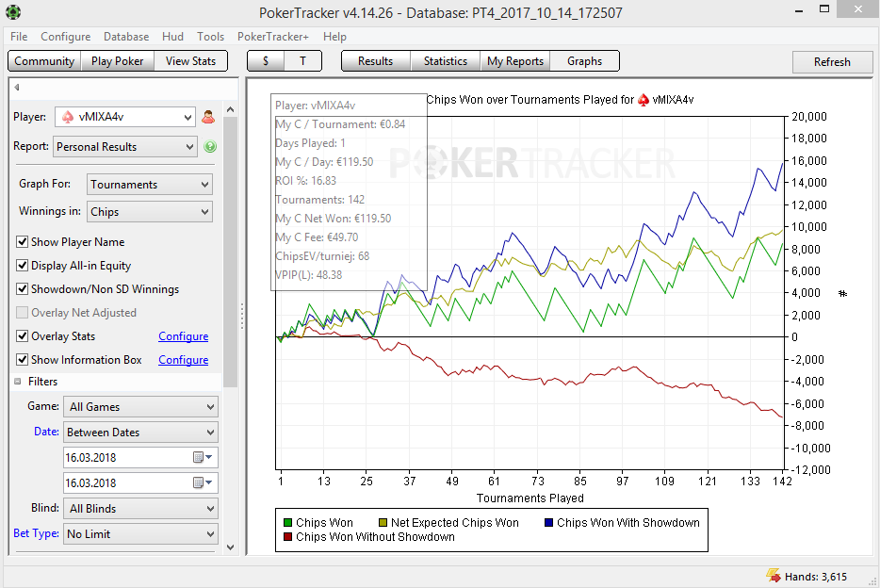The height and width of the screenshot is (588, 880).
Task: Open the Blind All Blinds dropdown
Action: click(141, 508)
